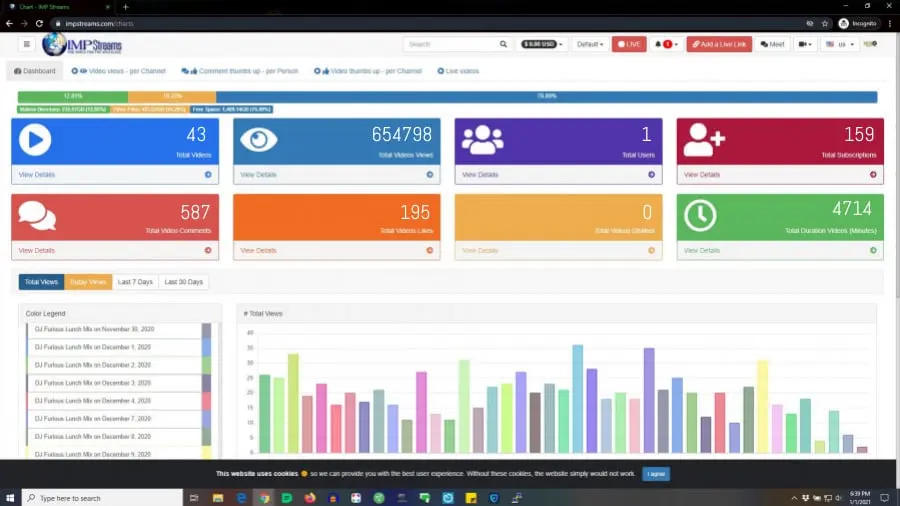Open the notifications bell dropdown
This screenshot has height=506, width=900.
[665, 44]
